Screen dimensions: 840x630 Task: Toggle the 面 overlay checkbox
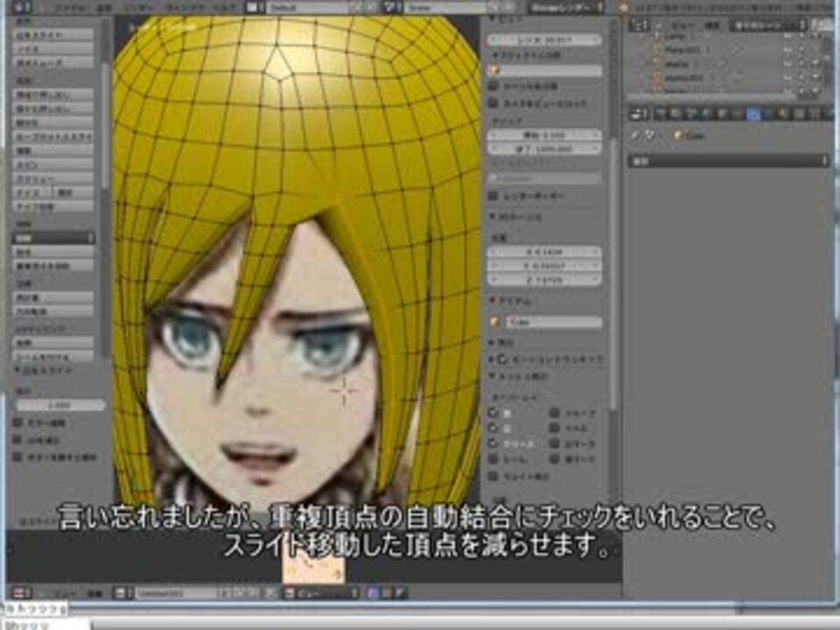tap(493, 414)
